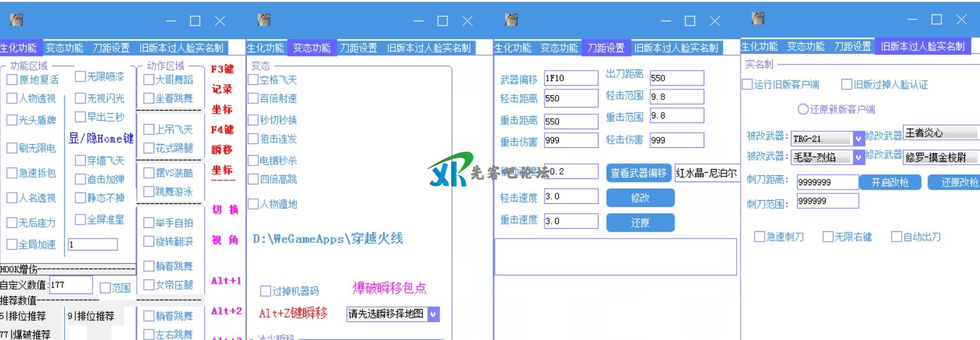Open the 毛瑟-烈焰 weapon dropdown

pyautogui.click(x=859, y=157)
